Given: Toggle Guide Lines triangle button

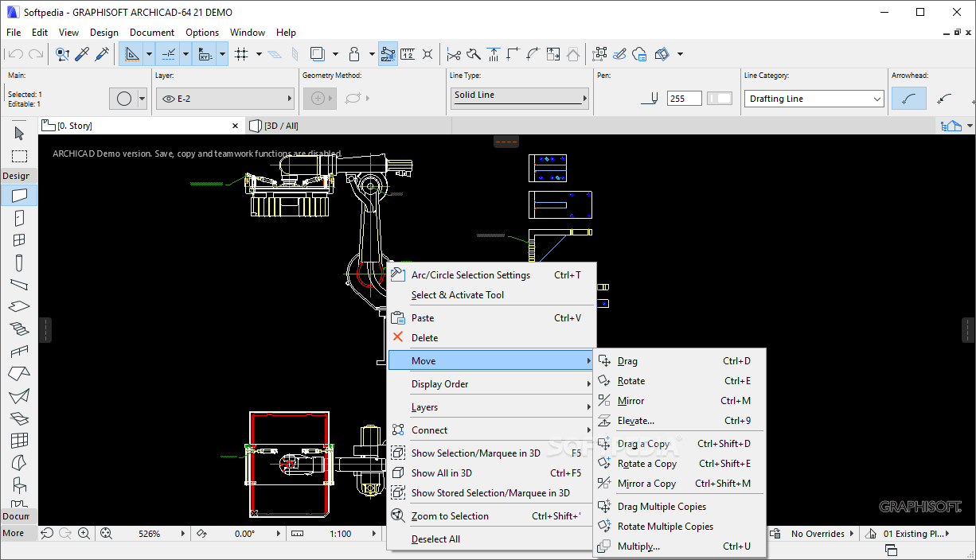Looking at the screenshot, I should click(131, 54).
